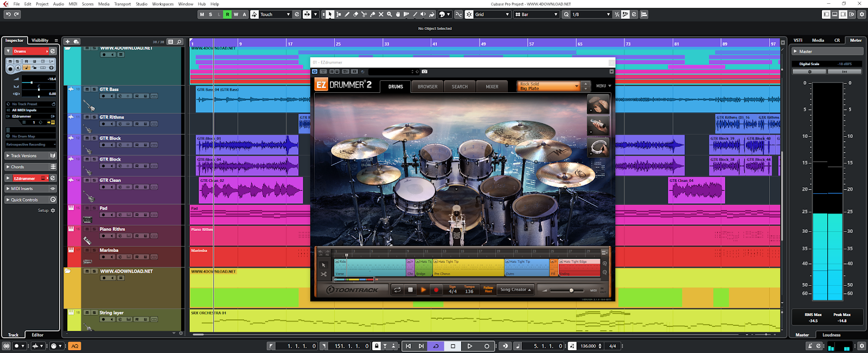Open the EZdrummer song track menu icon
The width and height of the screenshot is (868, 353).
pos(604,252)
